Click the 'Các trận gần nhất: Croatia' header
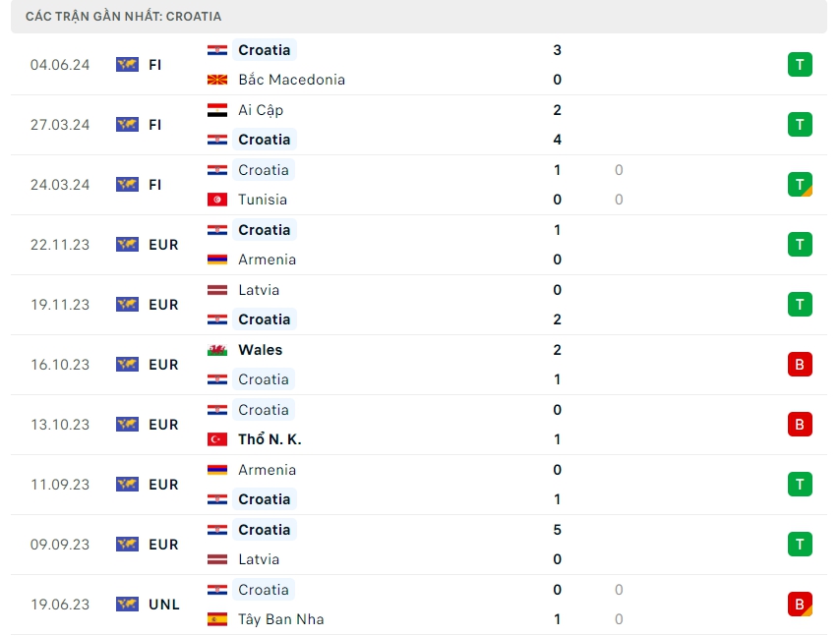The height and width of the screenshot is (636, 840). click(124, 17)
